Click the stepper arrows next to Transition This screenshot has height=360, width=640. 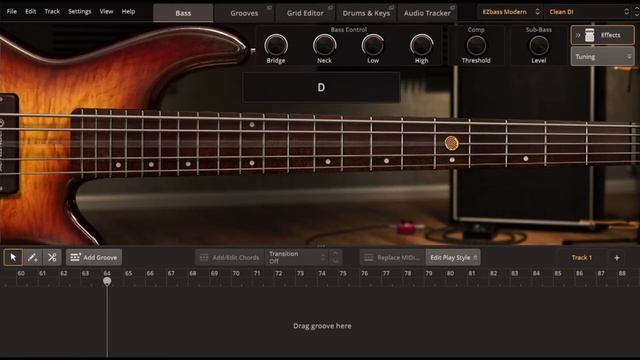tap(336, 257)
